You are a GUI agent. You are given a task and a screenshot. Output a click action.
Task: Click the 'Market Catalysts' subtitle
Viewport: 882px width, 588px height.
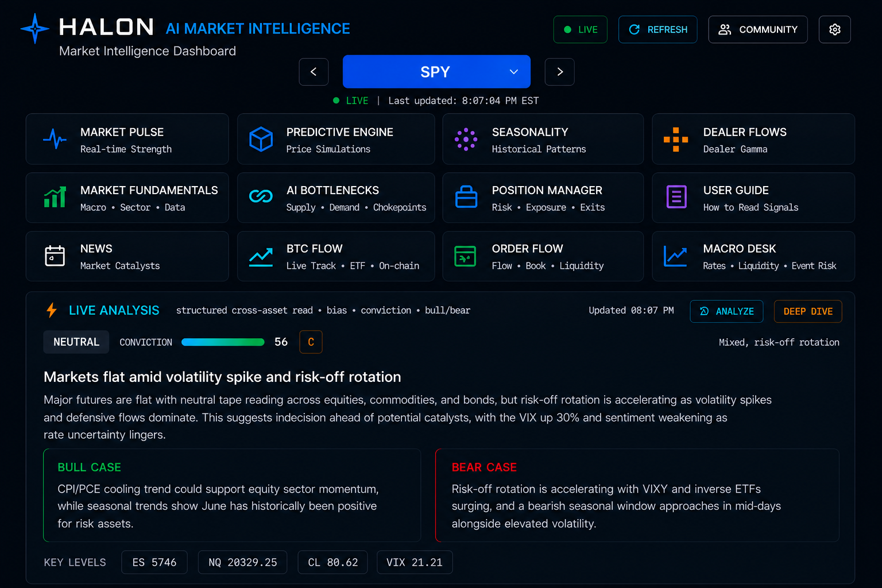120,266
